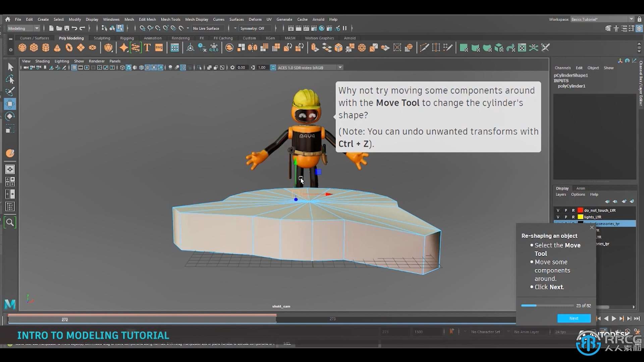Click the Open Scene folder icon
The image size is (644, 362).
[59, 28]
